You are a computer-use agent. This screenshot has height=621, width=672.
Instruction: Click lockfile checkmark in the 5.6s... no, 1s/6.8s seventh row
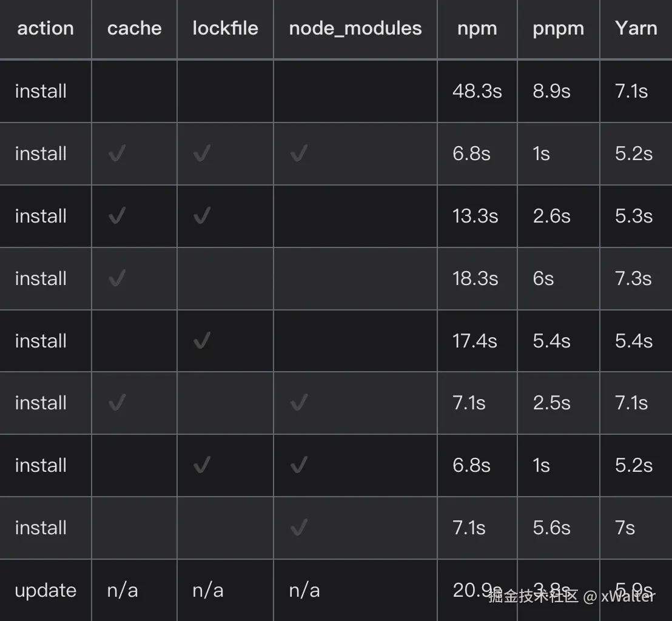[201, 466]
